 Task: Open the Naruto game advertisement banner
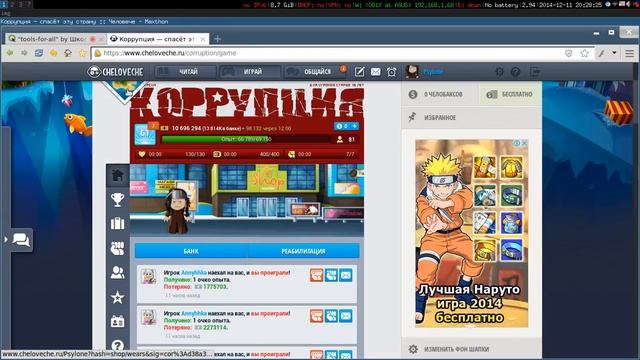[x=472, y=233]
